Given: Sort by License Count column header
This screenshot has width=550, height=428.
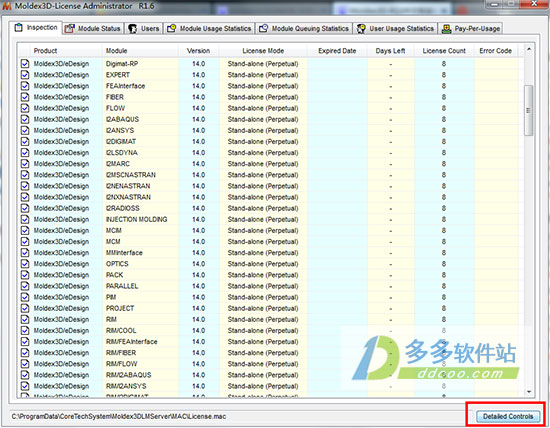Looking at the screenshot, I should [x=444, y=51].
